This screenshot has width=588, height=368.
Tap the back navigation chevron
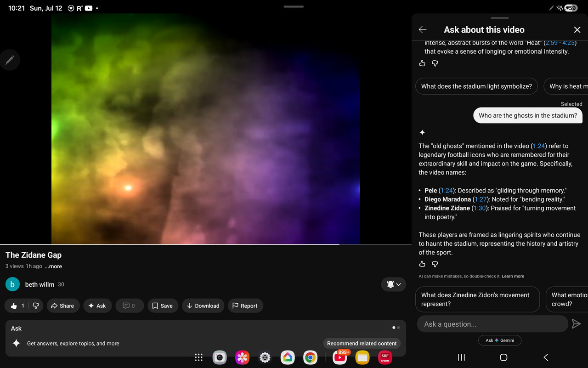click(546, 357)
